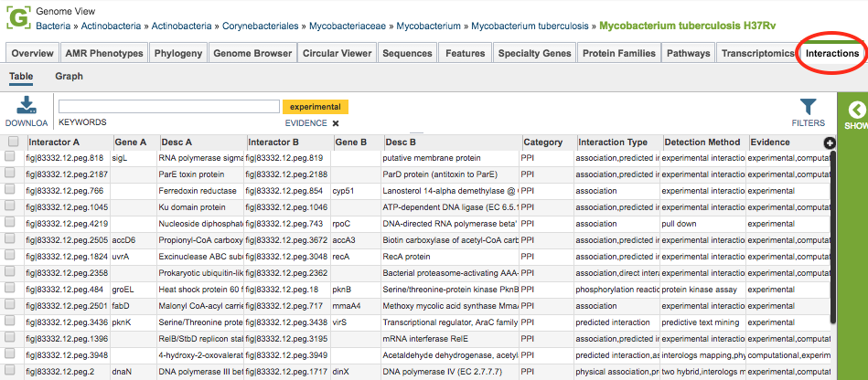Screen dimensions: 868x380
Task: Switch to the Genome Browser tab
Action: 252,53
